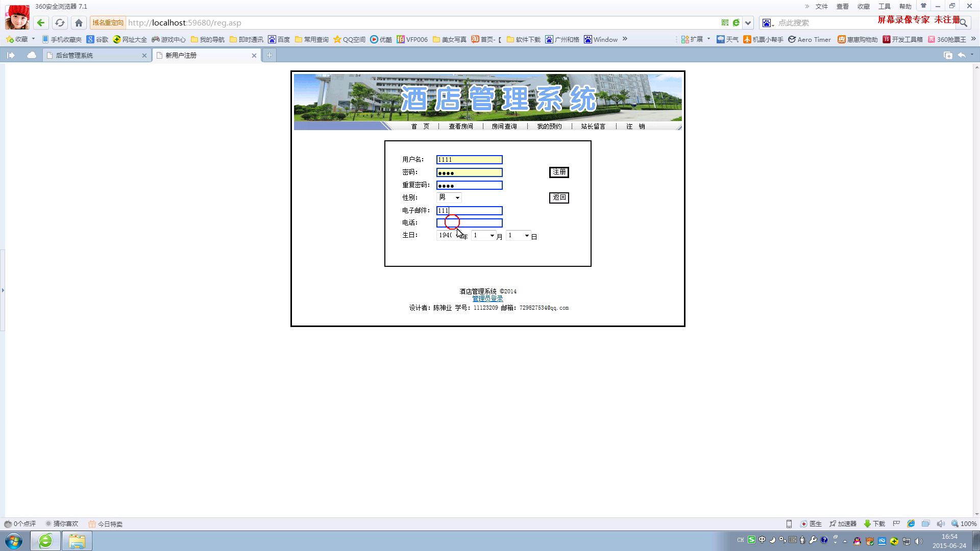Open the 查看 menu
This screenshot has width=980, height=551.
843,7
